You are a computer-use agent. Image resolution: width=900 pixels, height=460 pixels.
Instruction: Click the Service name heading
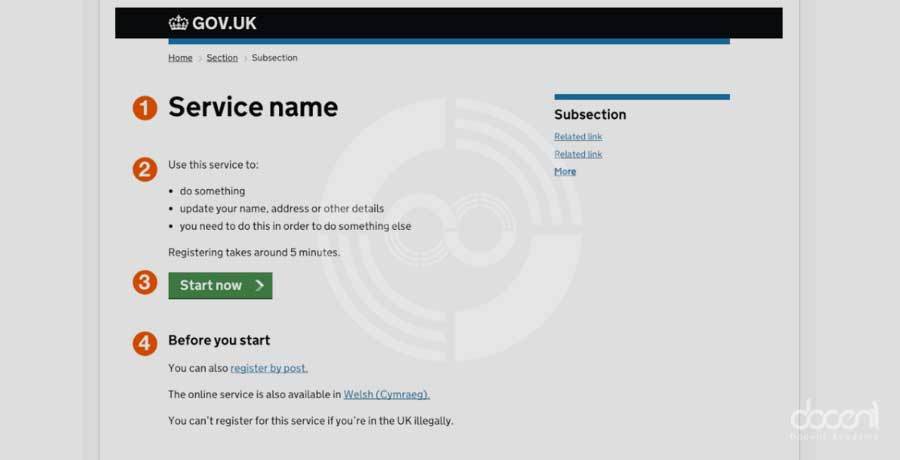tap(253, 107)
